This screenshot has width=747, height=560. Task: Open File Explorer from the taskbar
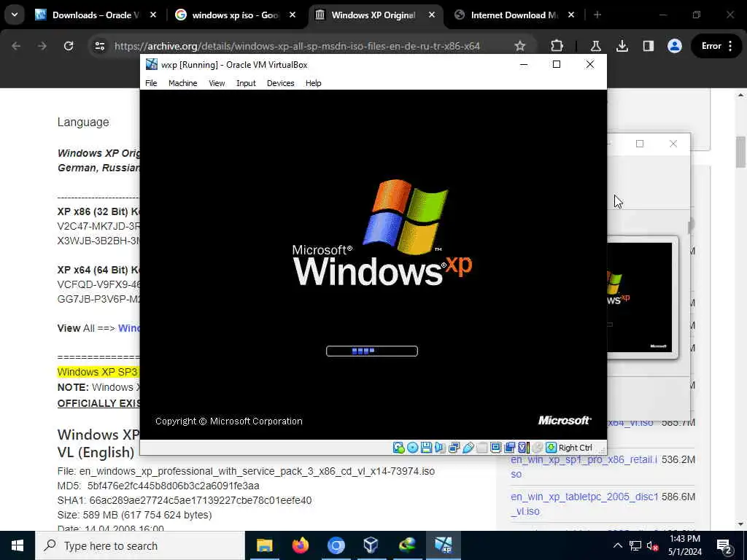(264, 545)
